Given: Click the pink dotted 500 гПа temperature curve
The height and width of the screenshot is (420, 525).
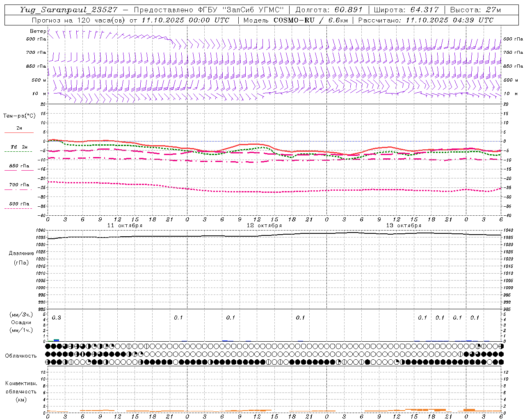Looking at the screenshot, I should (x=275, y=192).
